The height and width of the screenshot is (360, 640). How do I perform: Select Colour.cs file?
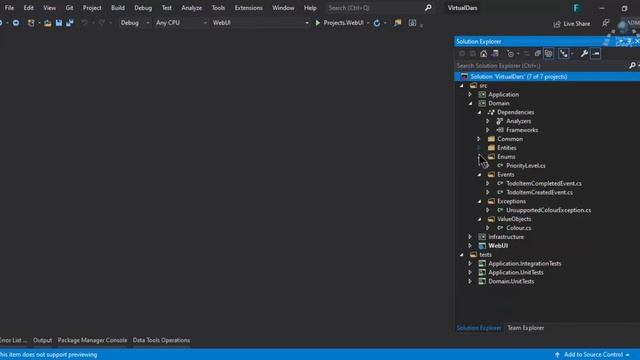518,228
